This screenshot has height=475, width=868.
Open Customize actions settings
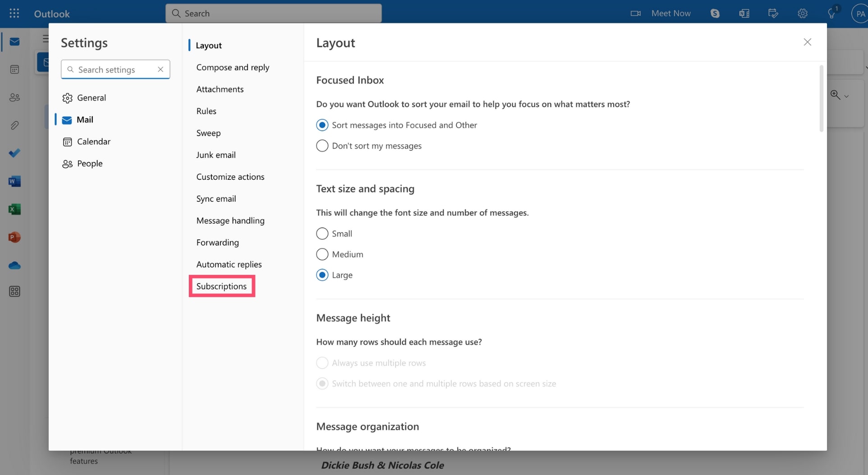pyautogui.click(x=230, y=177)
